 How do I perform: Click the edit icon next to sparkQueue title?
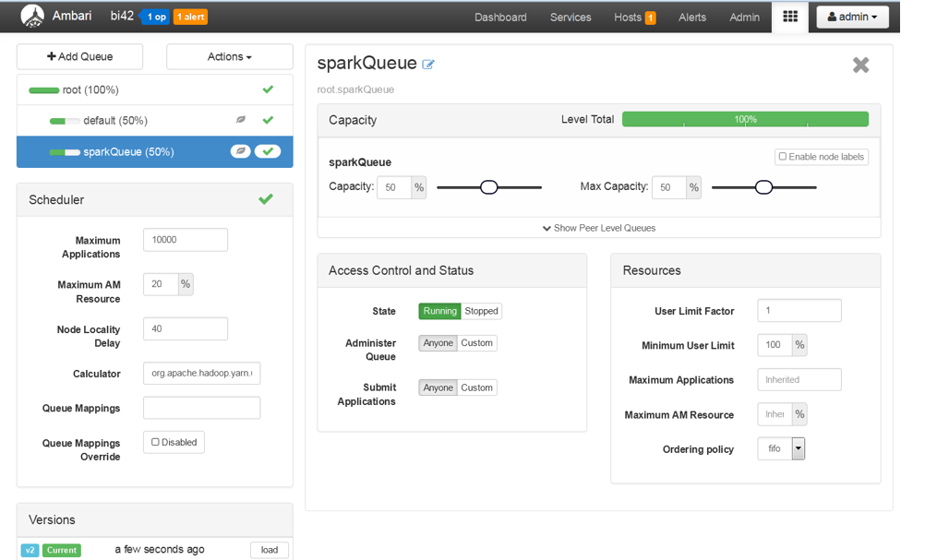coord(428,65)
